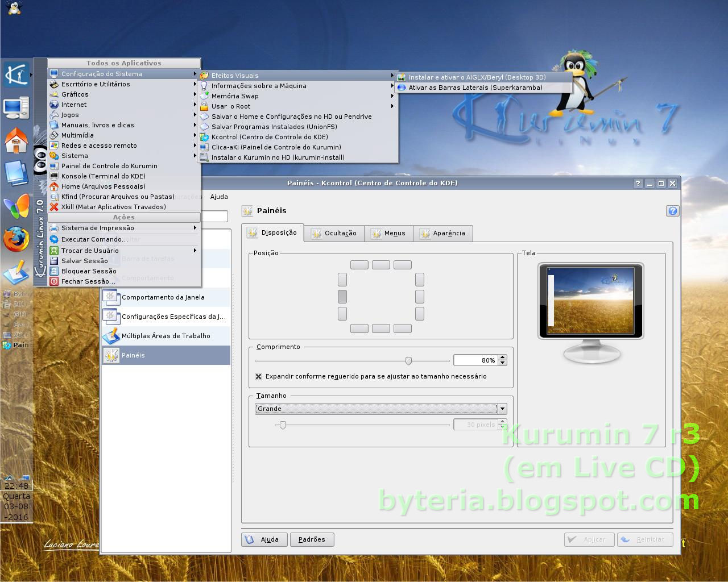Switch to the Ocultação tab
Viewport: 728px width, 582px height.
[334, 233]
